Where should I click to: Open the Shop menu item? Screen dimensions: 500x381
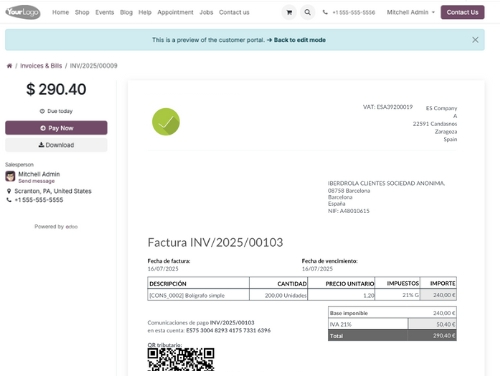coord(82,12)
